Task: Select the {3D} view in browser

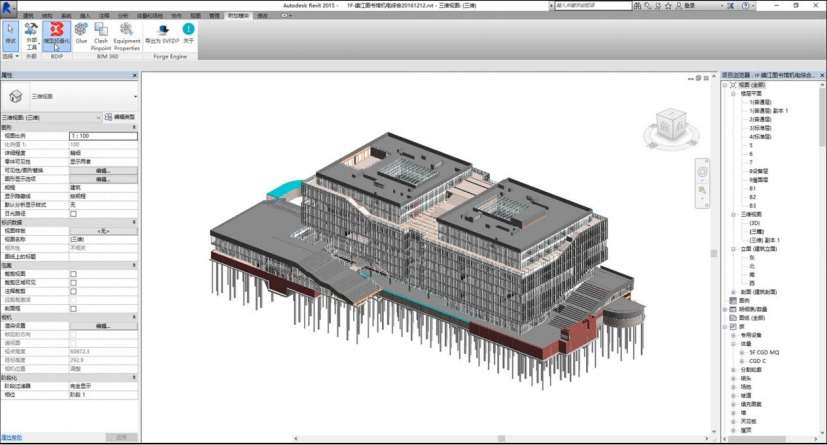Action: (754, 223)
